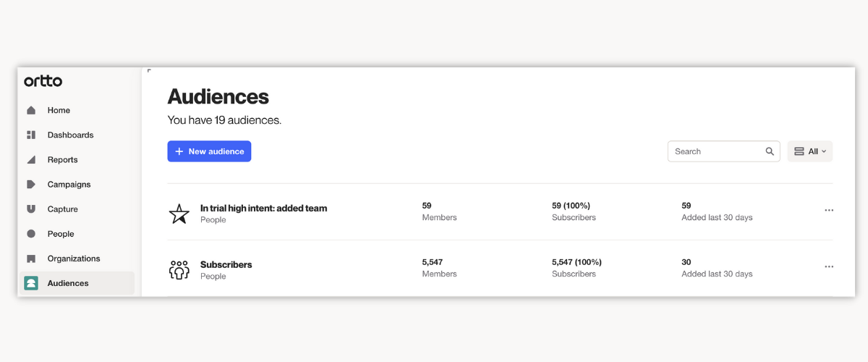
Task: Open options menu for Subscribers audience
Action: click(829, 266)
